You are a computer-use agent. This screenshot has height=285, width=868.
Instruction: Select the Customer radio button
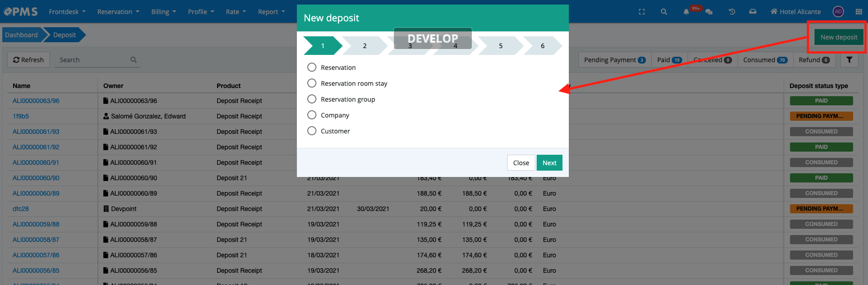pyautogui.click(x=312, y=131)
